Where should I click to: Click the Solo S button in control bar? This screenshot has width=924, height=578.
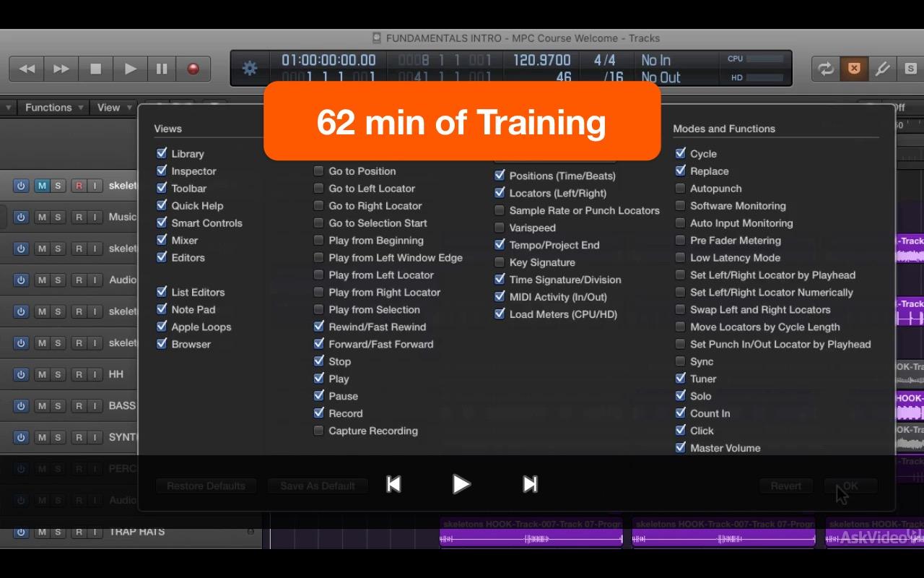pos(910,69)
